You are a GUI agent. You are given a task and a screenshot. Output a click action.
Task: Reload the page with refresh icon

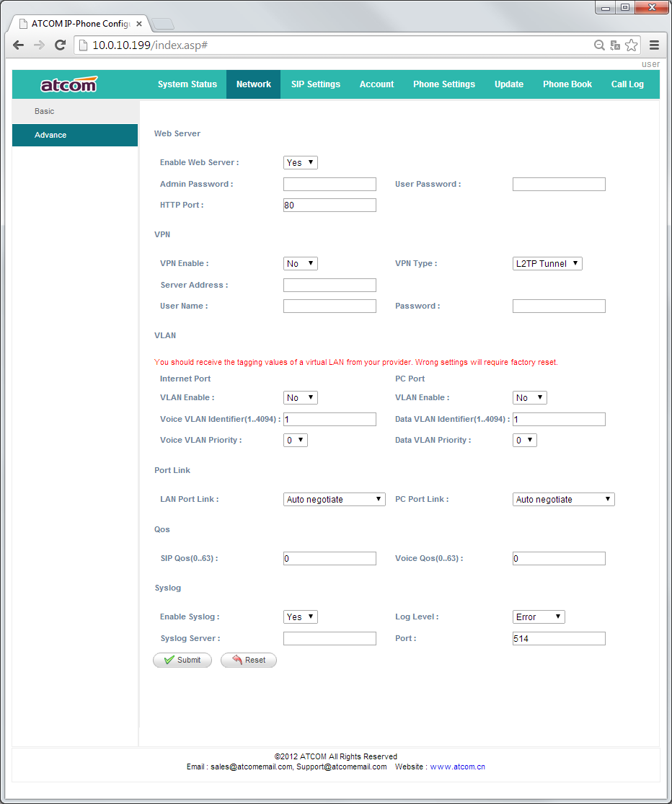(x=61, y=45)
